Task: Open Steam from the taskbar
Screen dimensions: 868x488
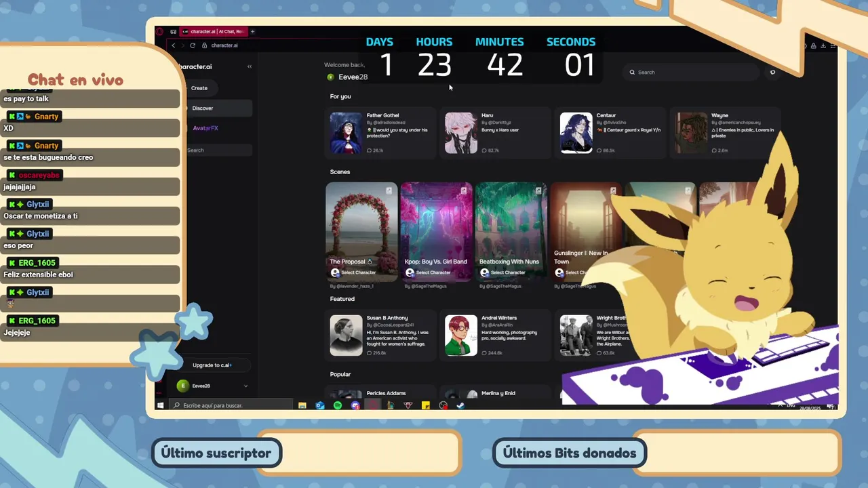Action: tap(460, 405)
